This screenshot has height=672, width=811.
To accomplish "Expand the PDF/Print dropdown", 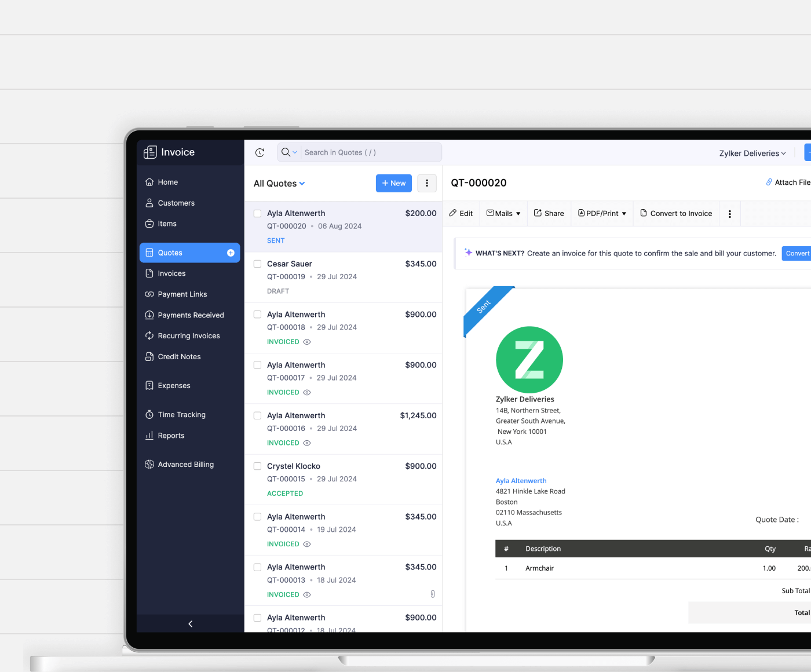I will [602, 214].
